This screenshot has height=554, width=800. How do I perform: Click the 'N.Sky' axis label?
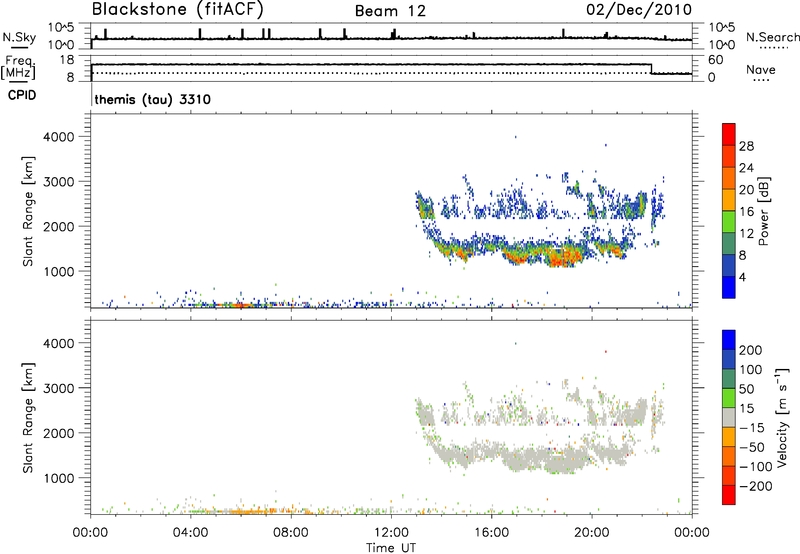[x=19, y=37]
